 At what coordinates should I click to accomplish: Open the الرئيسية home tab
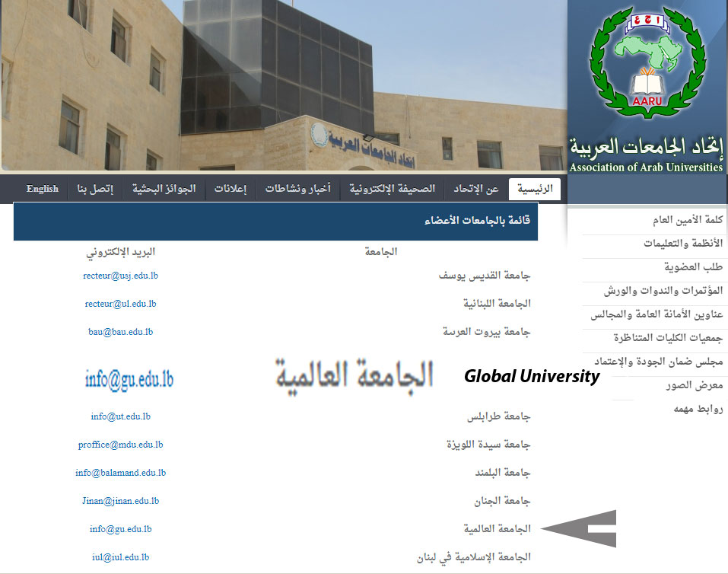[x=535, y=189]
